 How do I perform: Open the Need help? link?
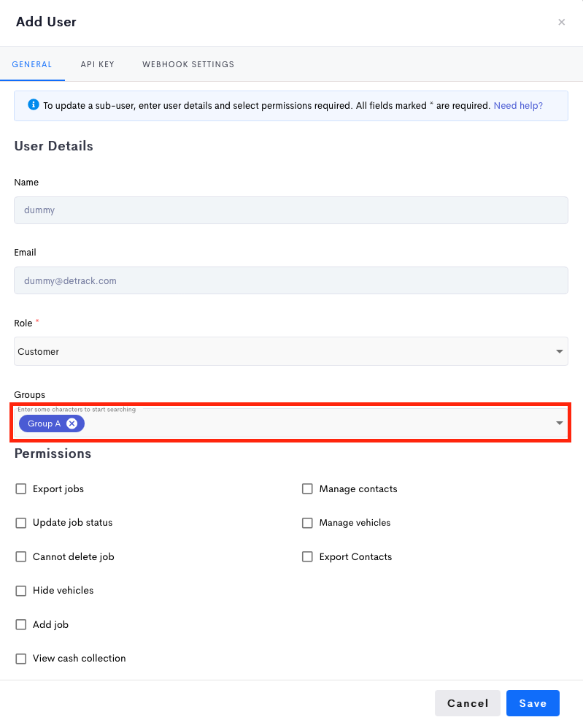click(518, 105)
